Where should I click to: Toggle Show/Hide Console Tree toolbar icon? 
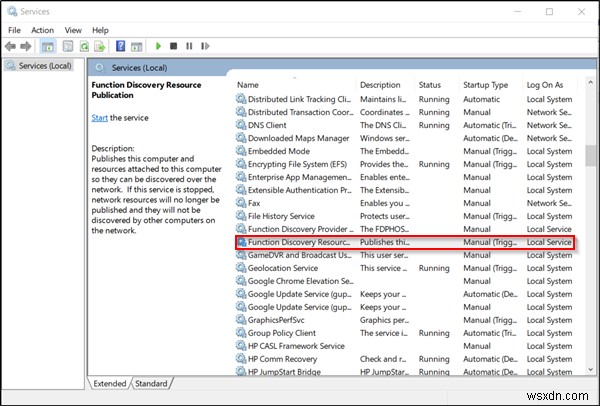click(x=50, y=46)
